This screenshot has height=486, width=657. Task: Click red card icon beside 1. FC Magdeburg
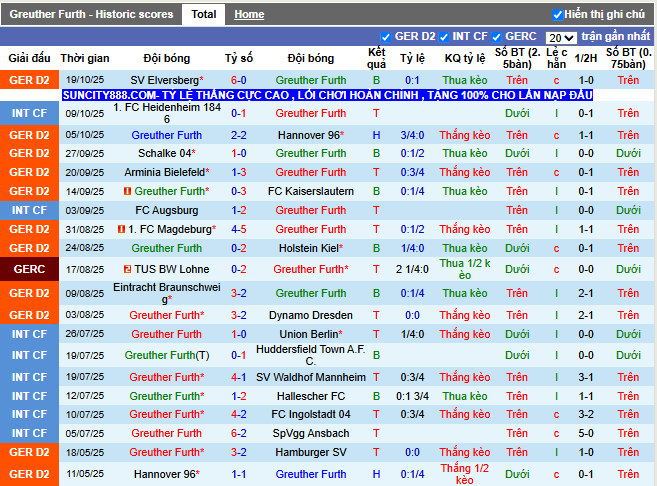point(121,229)
